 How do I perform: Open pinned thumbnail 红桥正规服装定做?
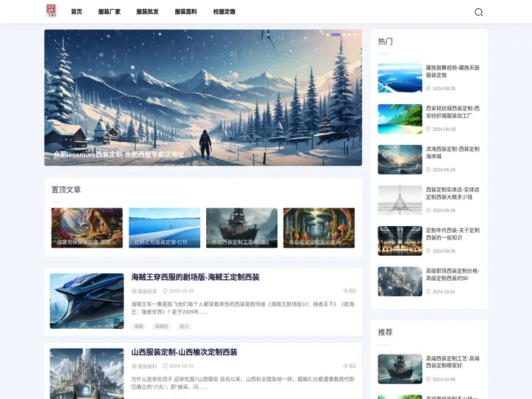pyautogui.click(x=165, y=228)
